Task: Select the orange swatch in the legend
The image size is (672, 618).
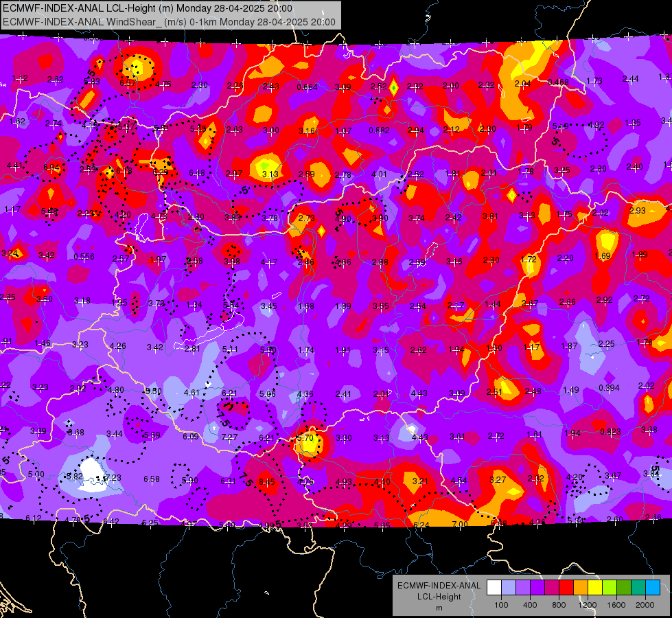Action: click(581, 588)
